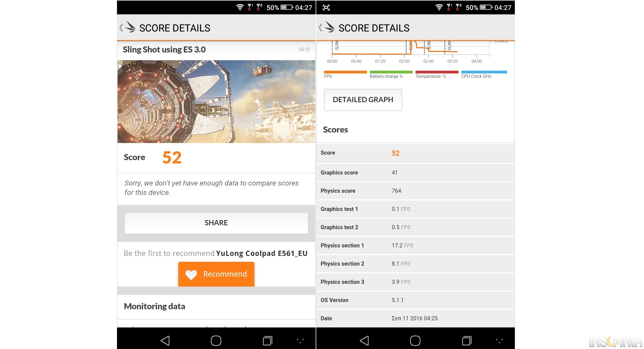Tap the 03:20 time marker on graph
This screenshot has width=644, height=349.
point(453,61)
